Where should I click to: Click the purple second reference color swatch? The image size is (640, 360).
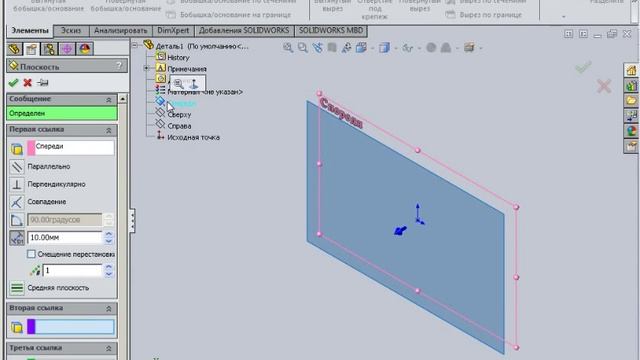pyautogui.click(x=31, y=327)
